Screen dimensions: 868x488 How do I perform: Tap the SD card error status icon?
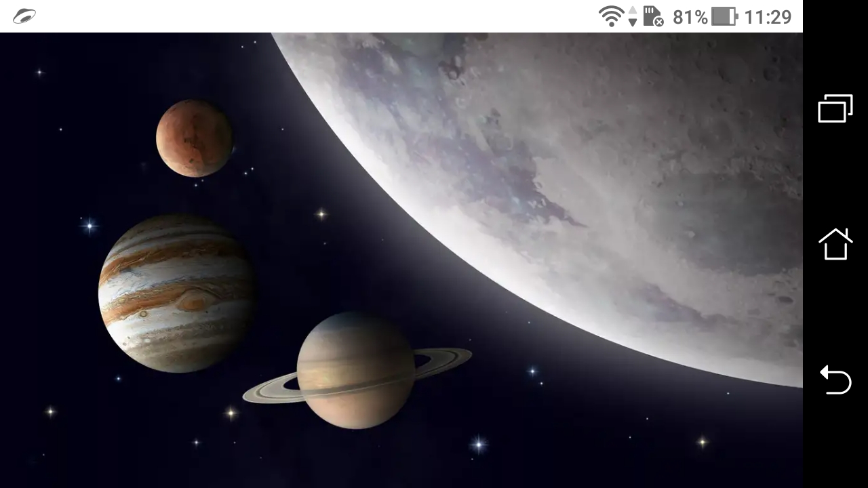653,16
